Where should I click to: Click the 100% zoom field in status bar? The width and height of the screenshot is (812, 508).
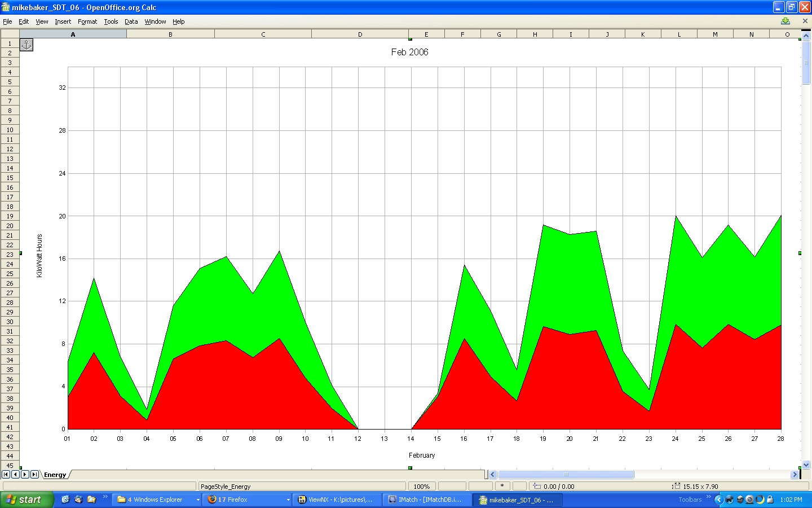pos(421,486)
